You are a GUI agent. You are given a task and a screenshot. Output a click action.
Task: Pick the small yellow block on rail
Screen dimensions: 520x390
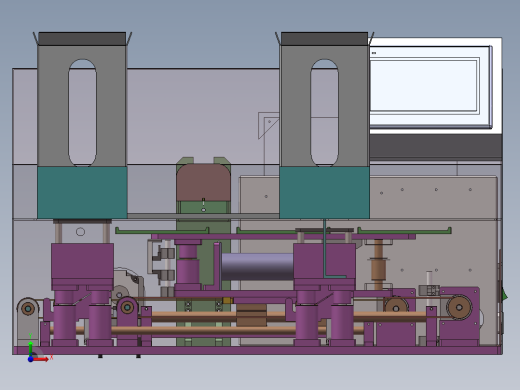click(x=227, y=300)
